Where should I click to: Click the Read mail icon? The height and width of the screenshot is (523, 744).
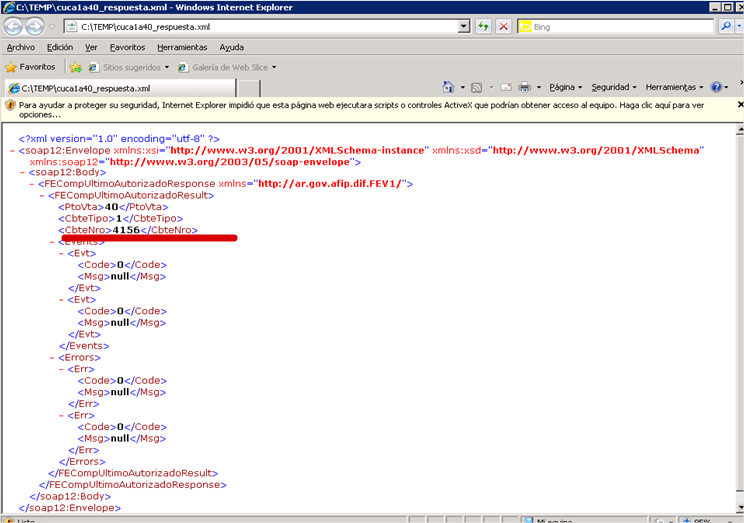tap(506, 87)
